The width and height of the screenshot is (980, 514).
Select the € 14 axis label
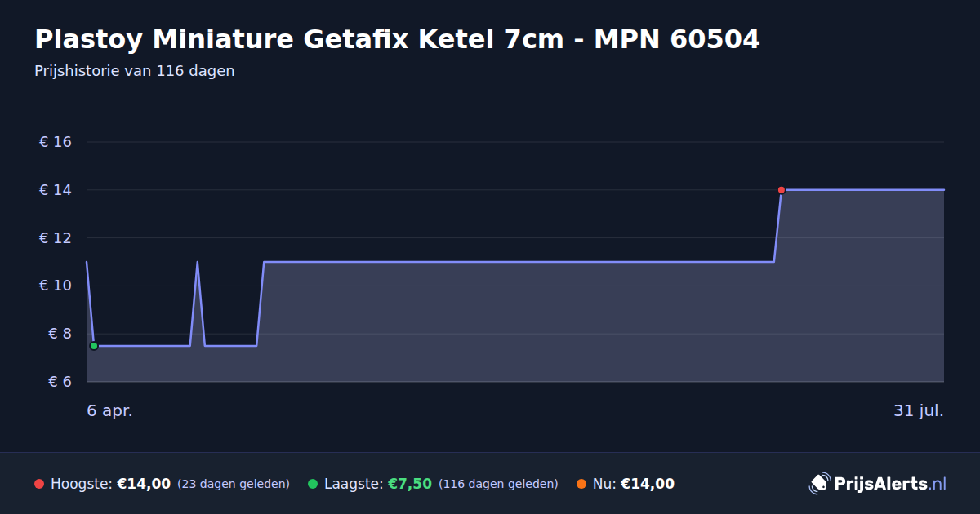pyautogui.click(x=56, y=190)
